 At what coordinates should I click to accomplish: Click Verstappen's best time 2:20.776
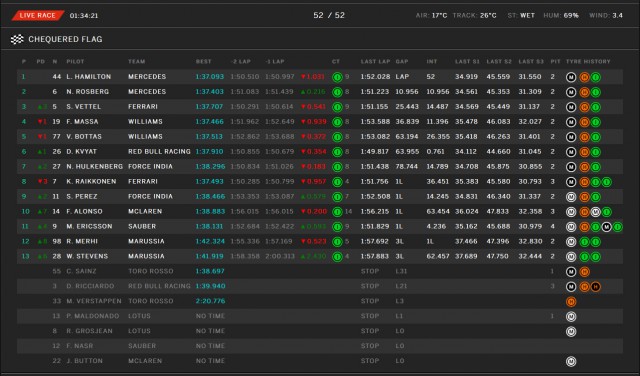click(x=210, y=301)
